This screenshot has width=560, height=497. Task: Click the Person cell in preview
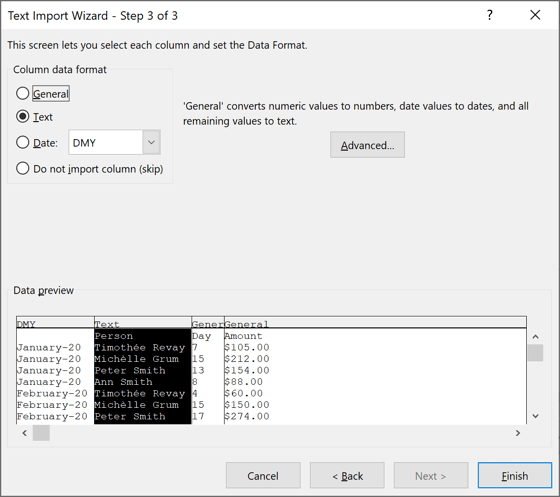pos(114,336)
